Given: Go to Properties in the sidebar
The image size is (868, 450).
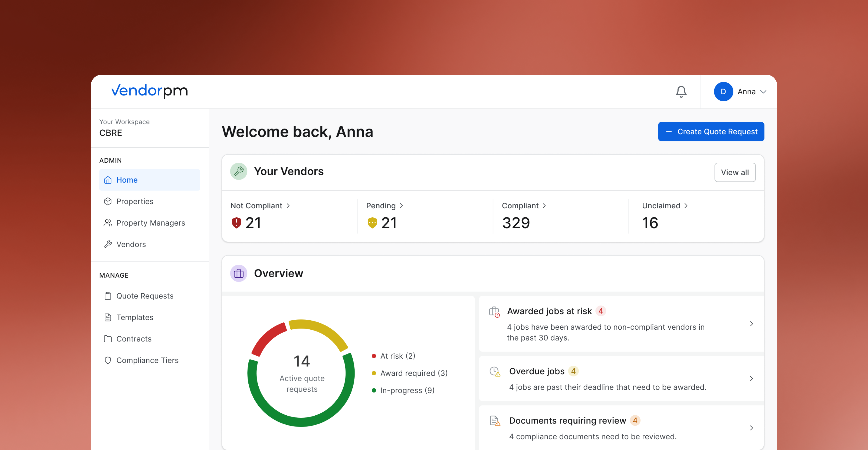Looking at the screenshot, I should click(134, 201).
